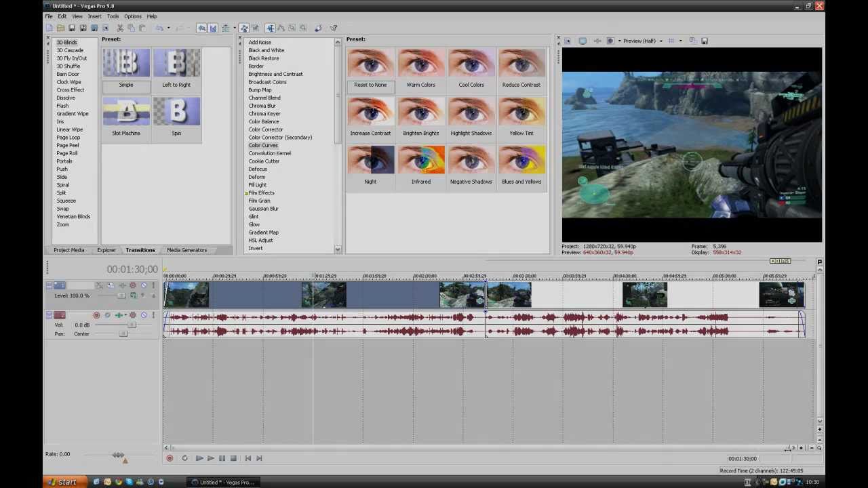
Task: Click Split Screen View icon in preview
Action: pos(610,41)
